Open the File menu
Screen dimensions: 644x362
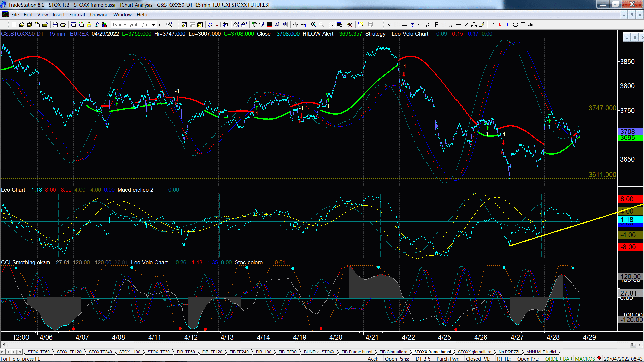(15, 15)
